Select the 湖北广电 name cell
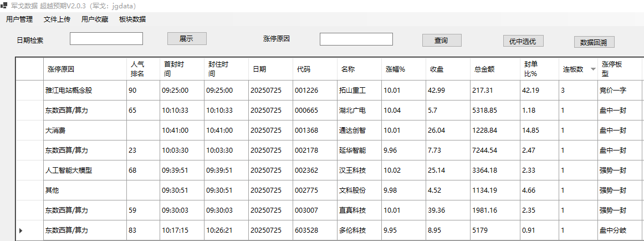Screen dimensions: 644x241 pyautogui.click(x=359, y=110)
